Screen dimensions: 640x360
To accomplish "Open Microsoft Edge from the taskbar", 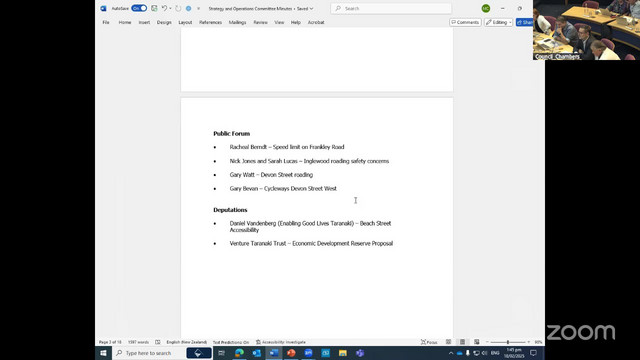I will (x=239, y=353).
